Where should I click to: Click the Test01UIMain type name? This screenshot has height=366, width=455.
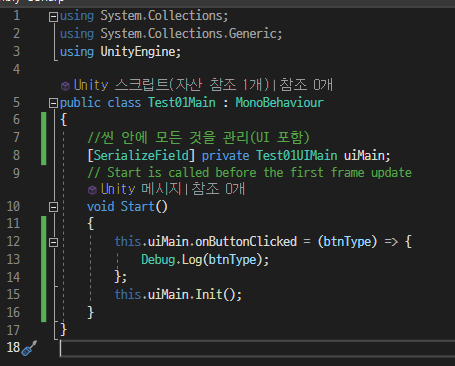296,156
